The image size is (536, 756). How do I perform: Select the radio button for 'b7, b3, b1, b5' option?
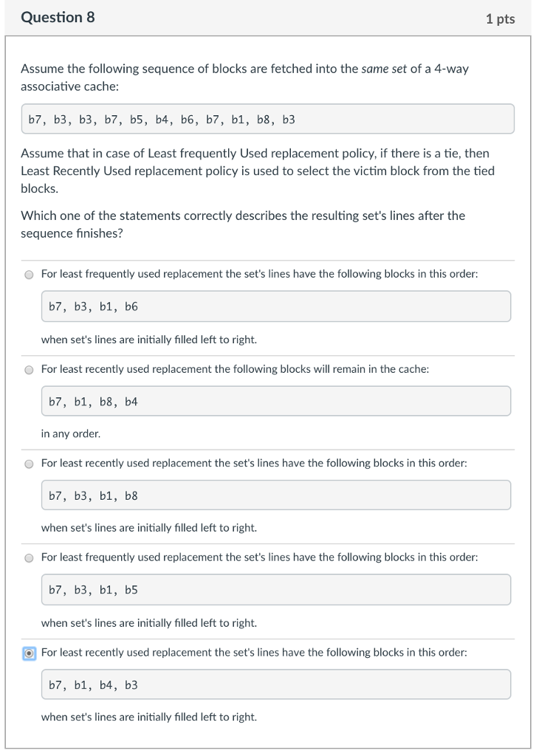click(29, 557)
